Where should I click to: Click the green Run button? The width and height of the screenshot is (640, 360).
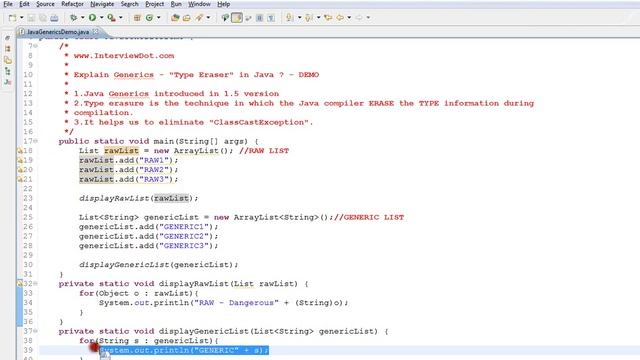click(x=93, y=18)
